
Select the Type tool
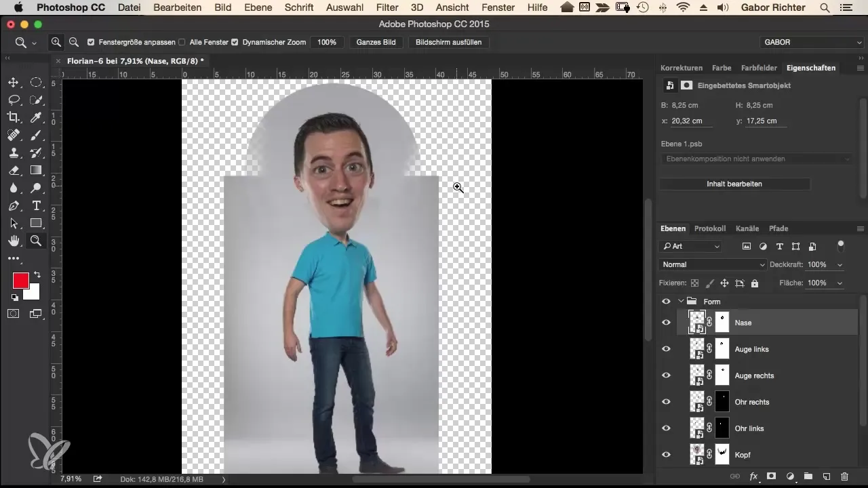click(x=36, y=205)
